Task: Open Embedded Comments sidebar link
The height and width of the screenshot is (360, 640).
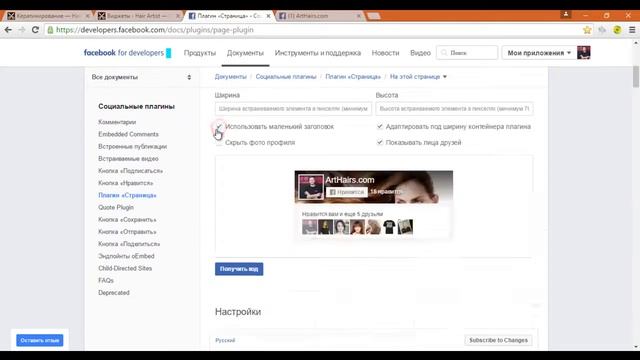Action: click(128, 134)
